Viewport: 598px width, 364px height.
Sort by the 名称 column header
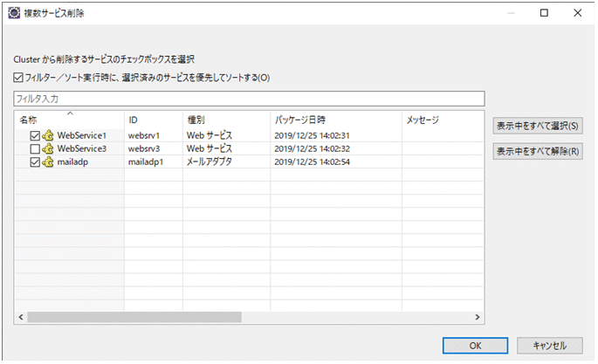click(x=70, y=120)
